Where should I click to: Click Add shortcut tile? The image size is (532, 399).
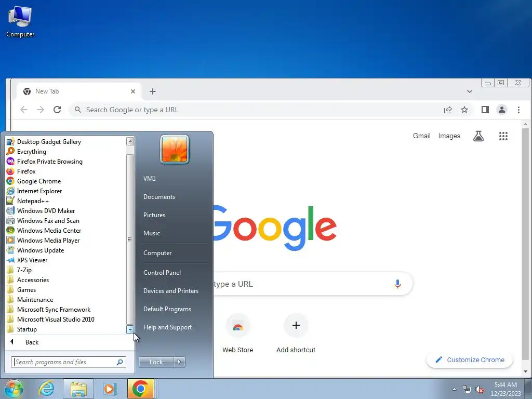296,334
